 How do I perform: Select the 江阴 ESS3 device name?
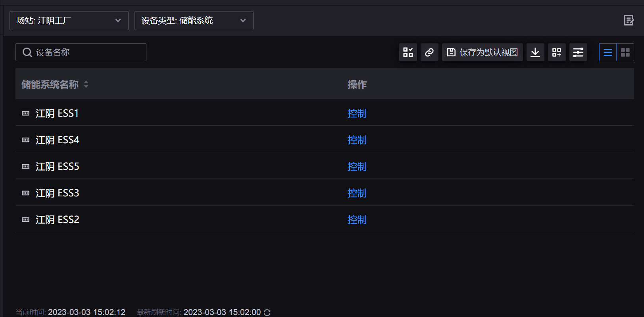pyautogui.click(x=58, y=193)
